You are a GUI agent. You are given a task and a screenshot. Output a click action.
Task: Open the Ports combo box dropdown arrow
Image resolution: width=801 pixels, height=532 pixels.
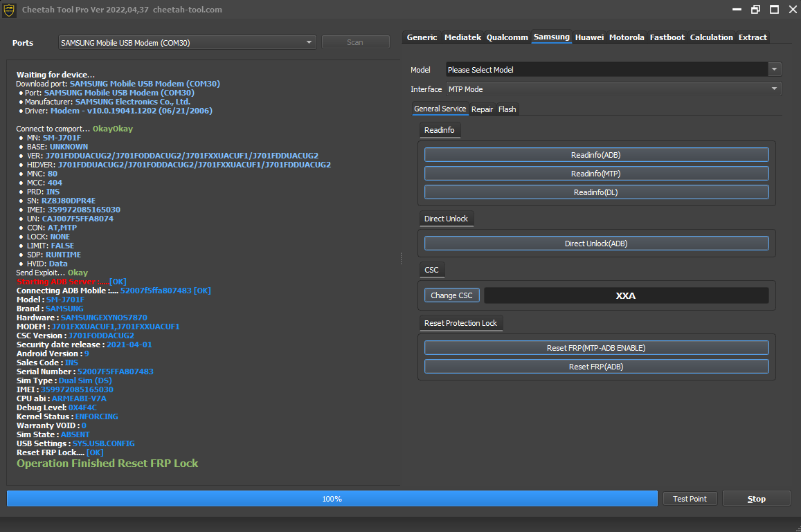pos(309,42)
